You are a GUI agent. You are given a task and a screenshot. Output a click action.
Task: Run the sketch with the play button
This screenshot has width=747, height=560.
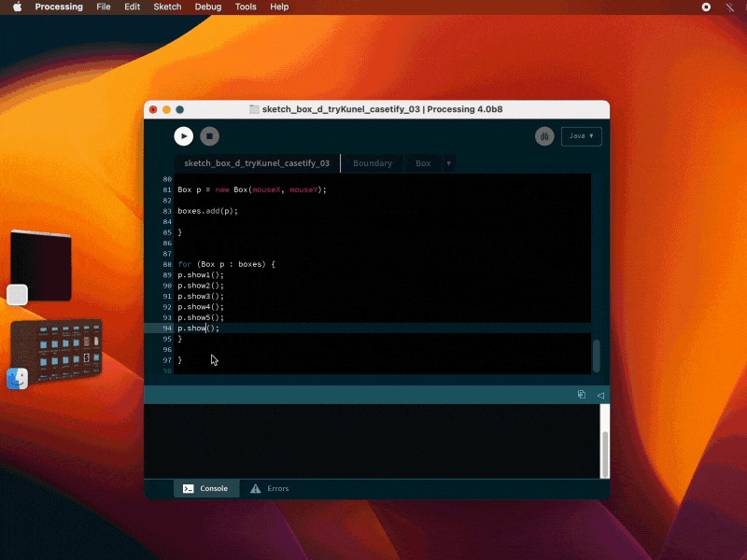pyautogui.click(x=183, y=136)
